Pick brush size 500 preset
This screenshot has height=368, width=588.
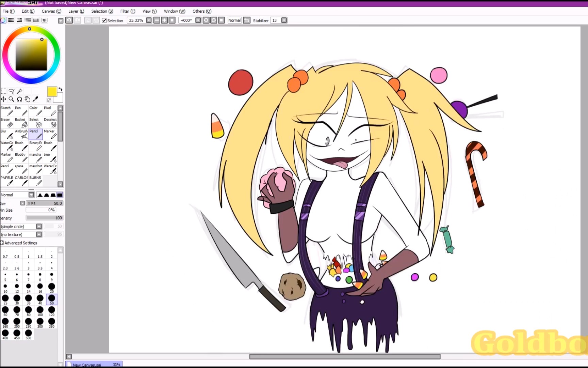[x=29, y=334]
